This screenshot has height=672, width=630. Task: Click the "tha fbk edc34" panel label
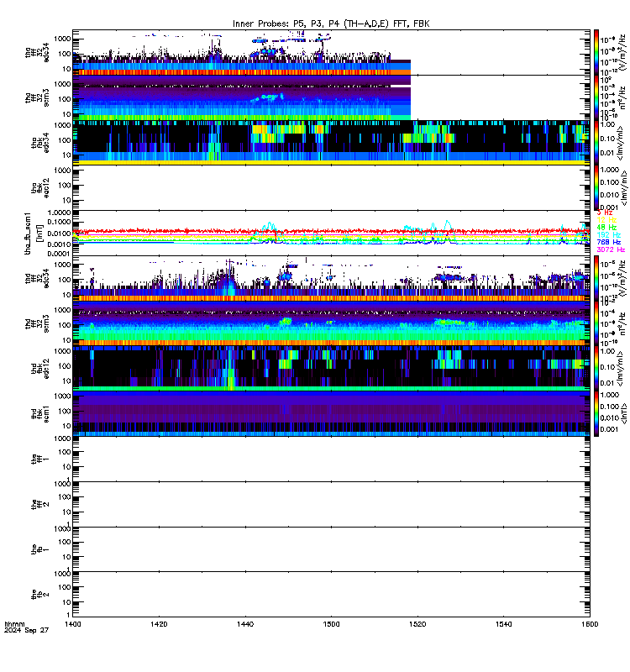click(40, 143)
